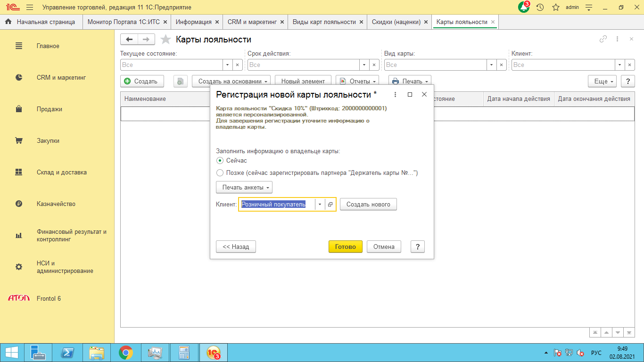Screen dimensions: 644x362
Task: Confirm with the Готово button
Action: [x=346, y=247]
